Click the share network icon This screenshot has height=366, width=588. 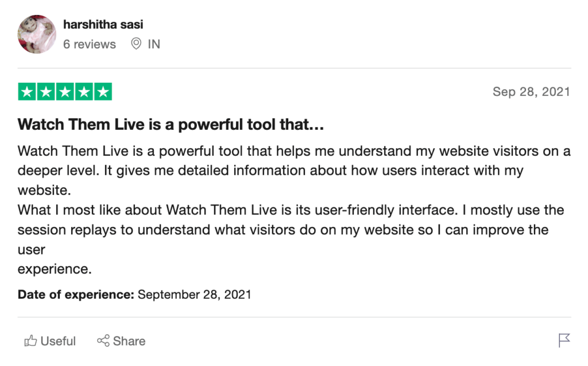103,341
